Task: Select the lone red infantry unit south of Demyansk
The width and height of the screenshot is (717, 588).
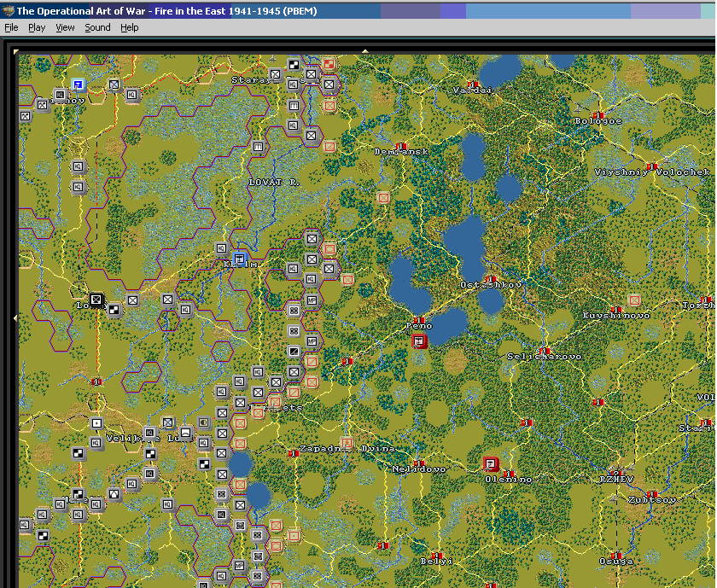Action: point(383,197)
